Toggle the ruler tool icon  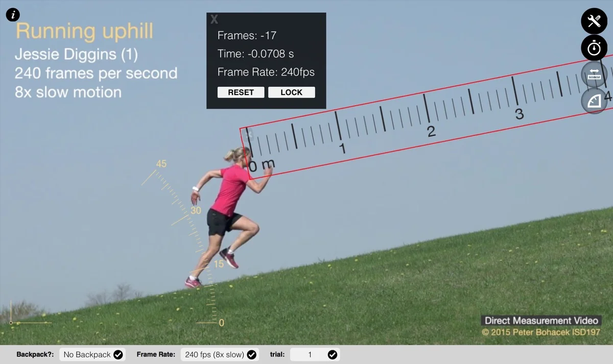tap(594, 76)
